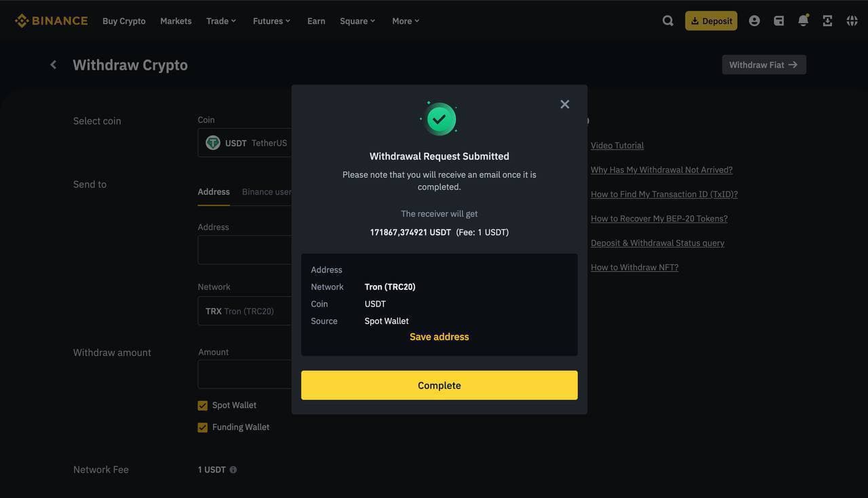Open the wallet icon in header

click(778, 21)
